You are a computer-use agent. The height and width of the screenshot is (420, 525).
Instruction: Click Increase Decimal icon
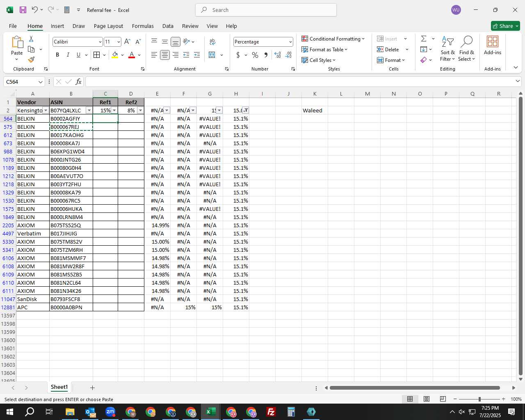278,55
